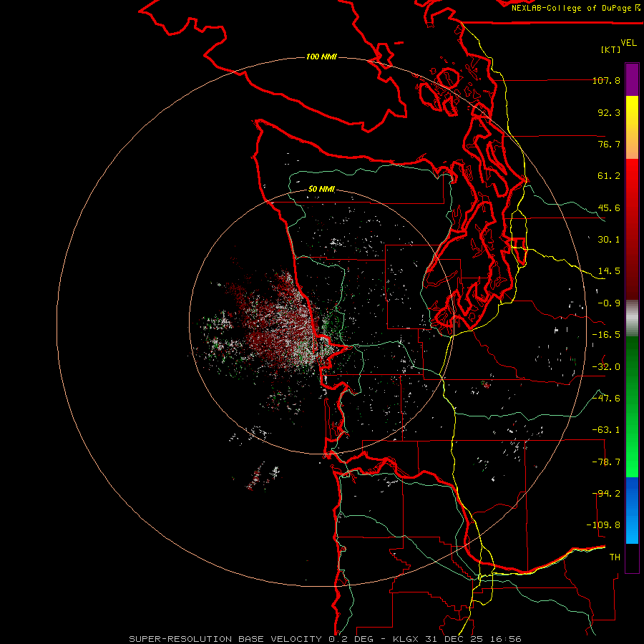Pick the purple segment of the velocity color bar
This screenshot has width=644, height=644.
tap(632, 80)
